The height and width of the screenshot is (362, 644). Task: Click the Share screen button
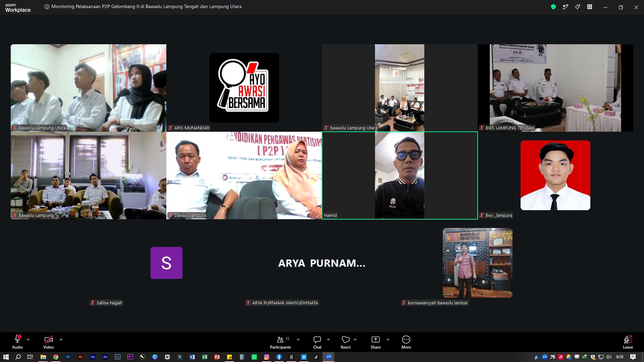tap(376, 342)
